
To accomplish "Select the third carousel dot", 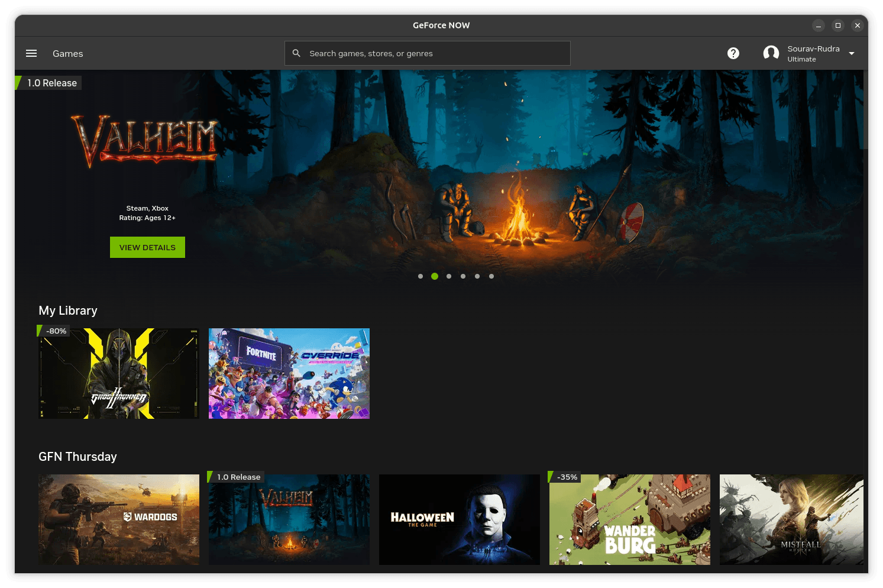I will click(449, 276).
